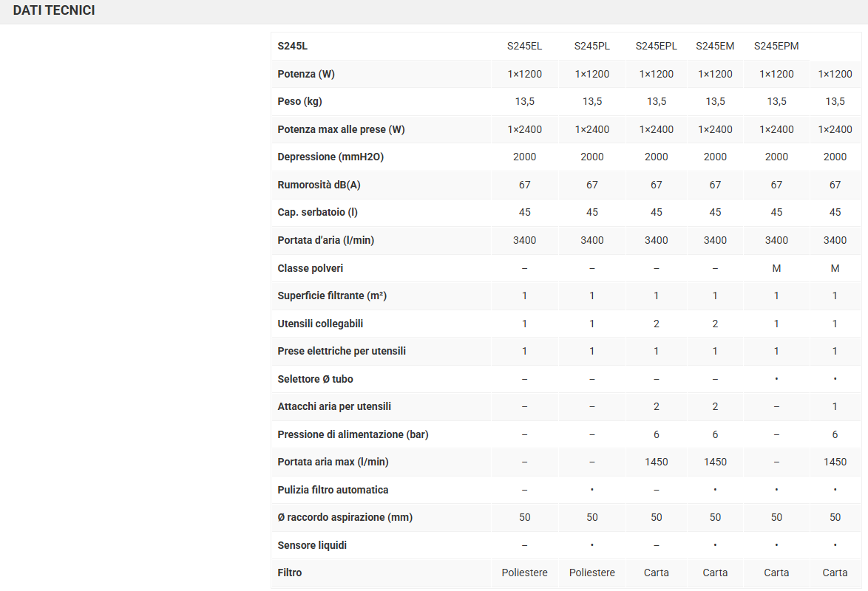The width and height of the screenshot is (868, 591).
Task: Click the Potenza max alle prese row label
Action: coord(341,129)
